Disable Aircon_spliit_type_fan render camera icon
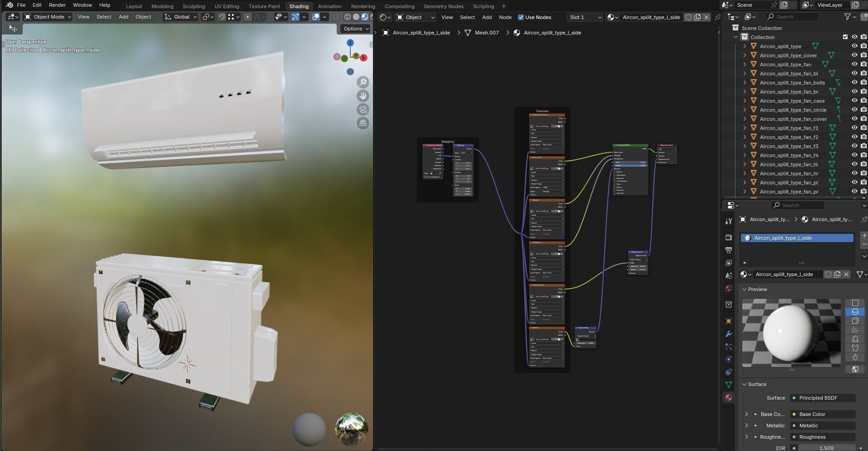Viewport: 868px width, 451px height. click(864, 64)
